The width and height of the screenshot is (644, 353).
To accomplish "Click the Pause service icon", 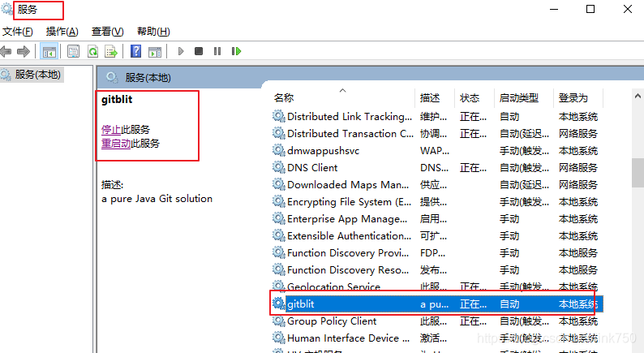I will [x=217, y=51].
